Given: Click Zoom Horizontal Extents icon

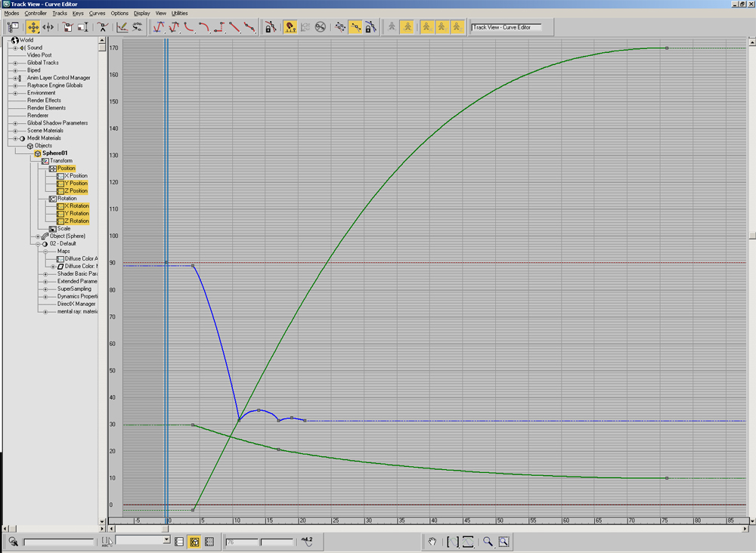Looking at the screenshot, I should tap(452, 542).
